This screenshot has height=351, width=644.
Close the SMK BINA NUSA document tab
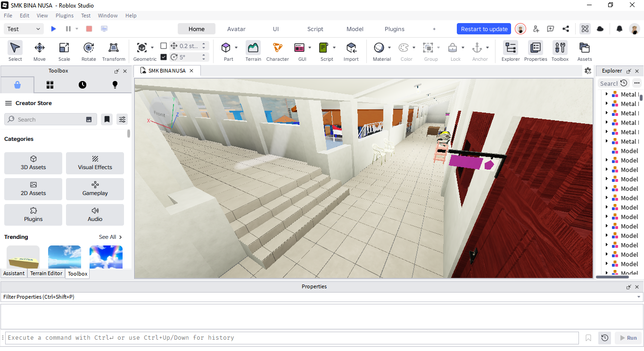click(191, 71)
